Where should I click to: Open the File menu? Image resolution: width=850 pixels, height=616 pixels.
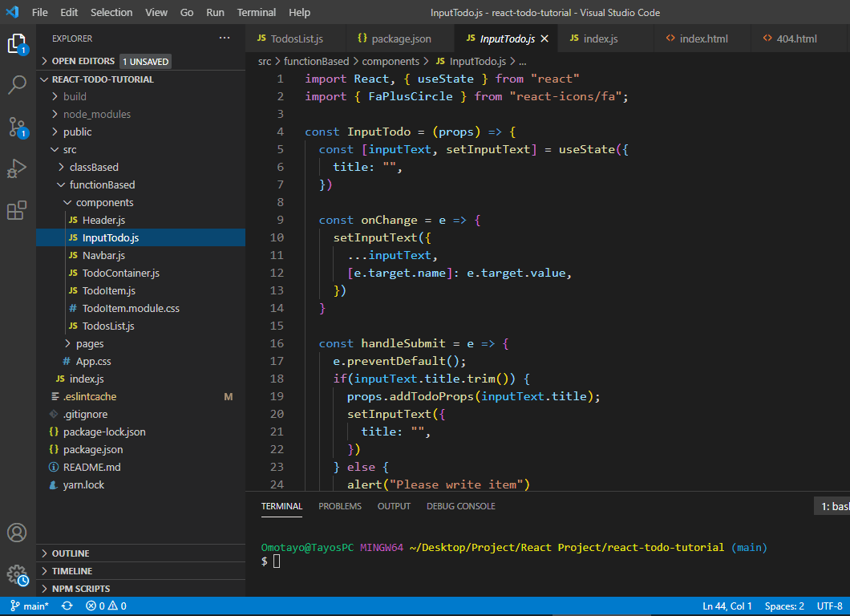[x=39, y=12]
